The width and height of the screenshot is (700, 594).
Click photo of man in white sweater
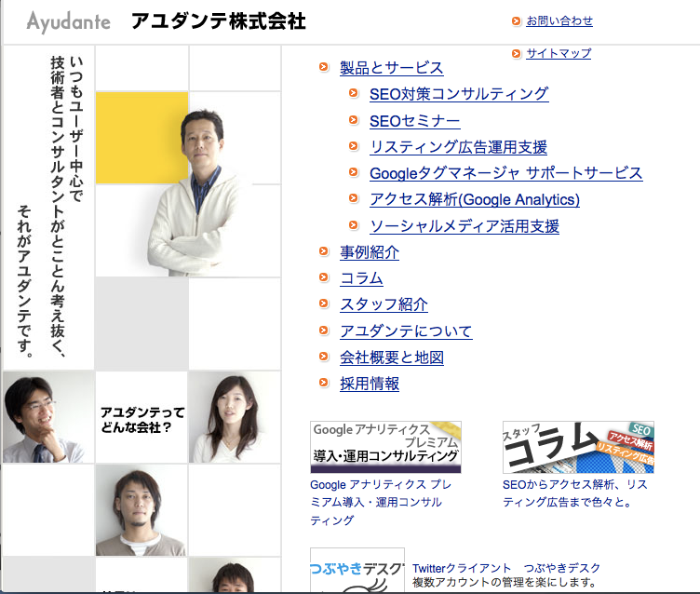click(195, 192)
